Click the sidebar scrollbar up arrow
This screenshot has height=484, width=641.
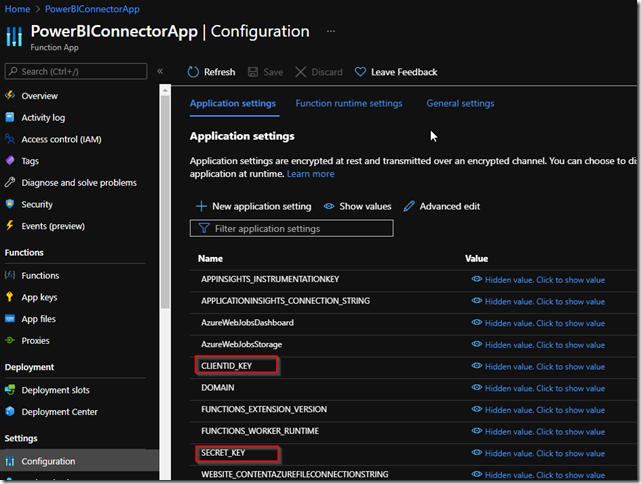[x=165, y=90]
